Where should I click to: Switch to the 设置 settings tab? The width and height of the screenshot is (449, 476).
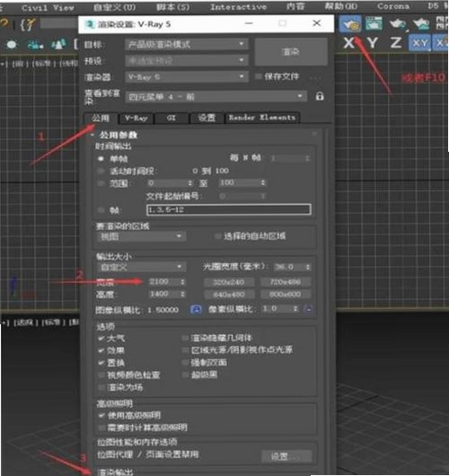[x=207, y=118]
